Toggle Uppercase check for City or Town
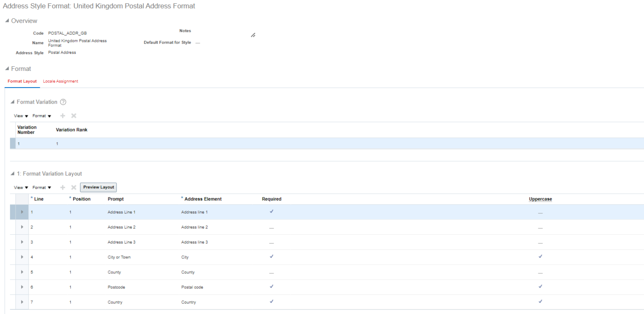This screenshot has height=314, width=644. tap(540, 256)
